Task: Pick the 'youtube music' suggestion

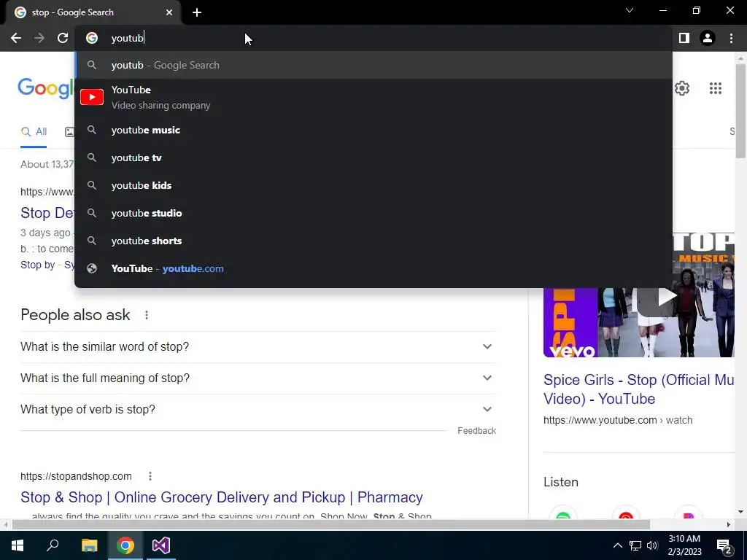Action: point(373,130)
